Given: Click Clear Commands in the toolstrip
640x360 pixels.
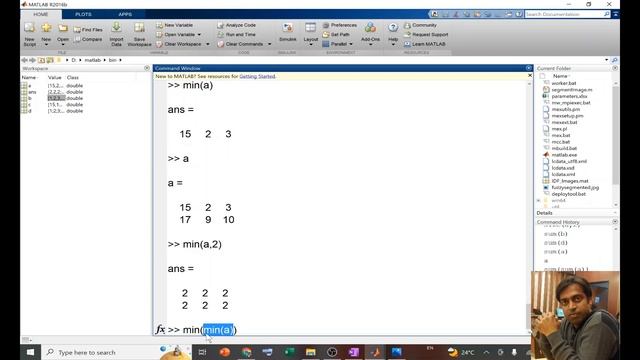Looking at the screenshot, I should (x=240, y=44).
